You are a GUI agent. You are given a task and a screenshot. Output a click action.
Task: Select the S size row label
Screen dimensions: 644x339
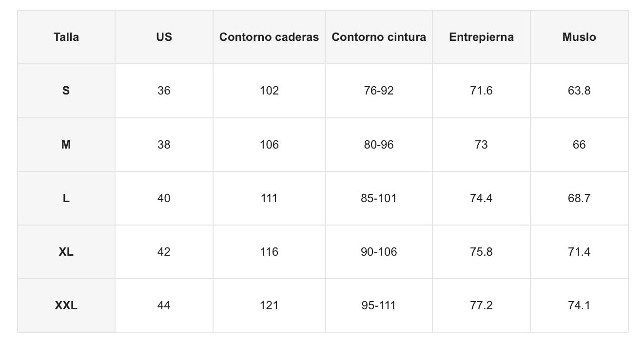[x=66, y=91]
